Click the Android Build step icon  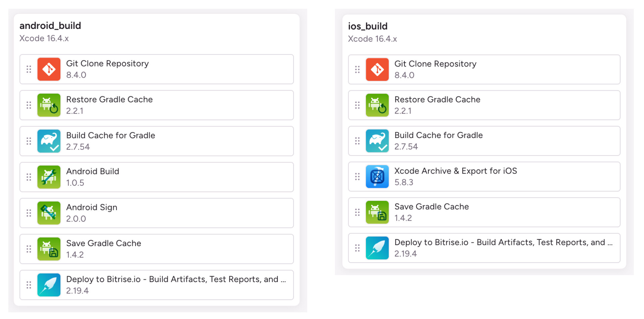coord(49,177)
